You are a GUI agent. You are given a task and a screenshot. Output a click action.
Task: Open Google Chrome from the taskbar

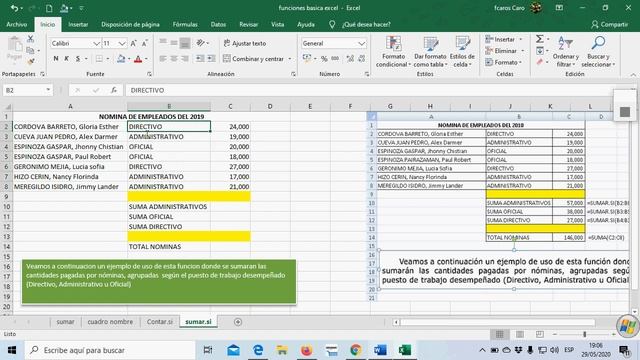click(x=356, y=350)
